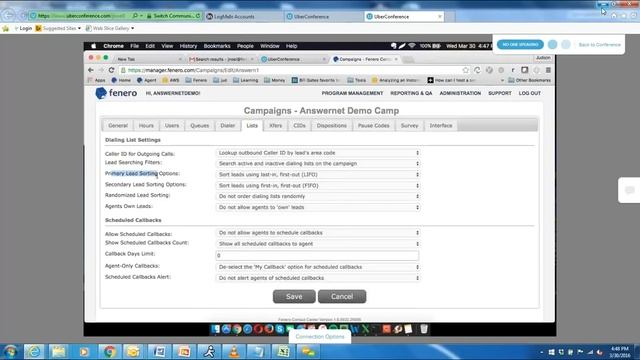The image size is (640, 360).
Task: Switch to the Search results Gmail tab
Action: pyautogui.click(x=220, y=59)
